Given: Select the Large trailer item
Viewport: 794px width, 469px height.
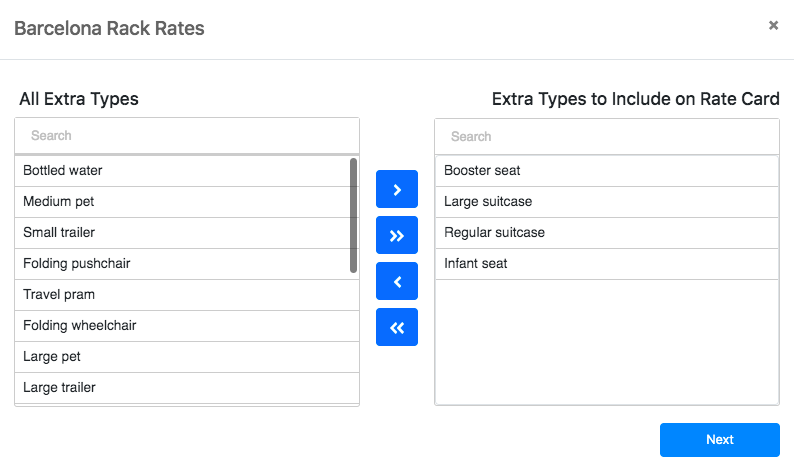Looking at the screenshot, I should (x=187, y=387).
